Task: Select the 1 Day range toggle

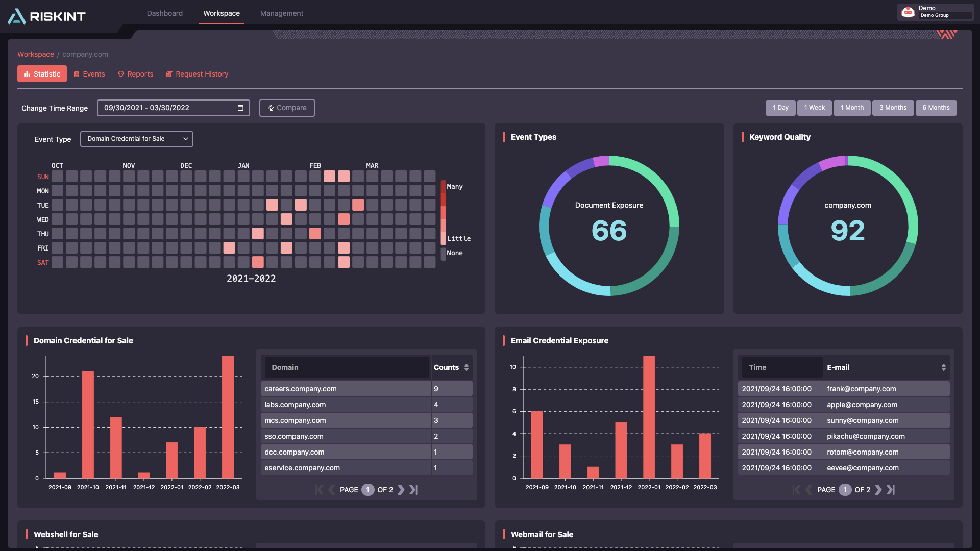Action: [x=780, y=108]
